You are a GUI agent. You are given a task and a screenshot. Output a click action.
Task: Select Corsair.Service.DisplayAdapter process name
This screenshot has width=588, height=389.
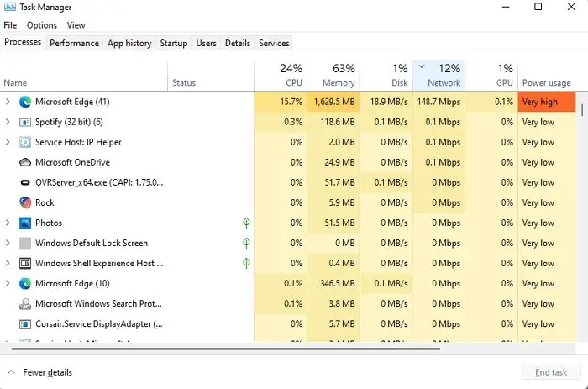pyautogui.click(x=99, y=324)
